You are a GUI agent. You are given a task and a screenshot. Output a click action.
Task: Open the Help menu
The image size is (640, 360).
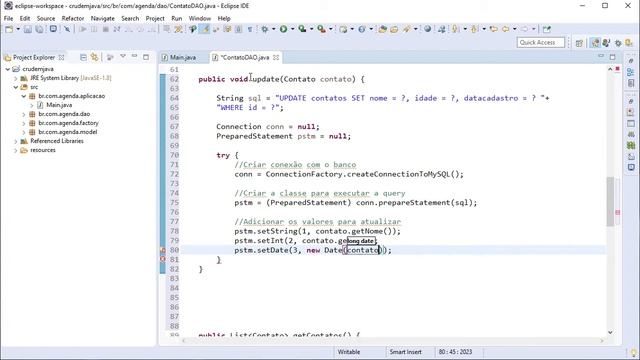224,18
